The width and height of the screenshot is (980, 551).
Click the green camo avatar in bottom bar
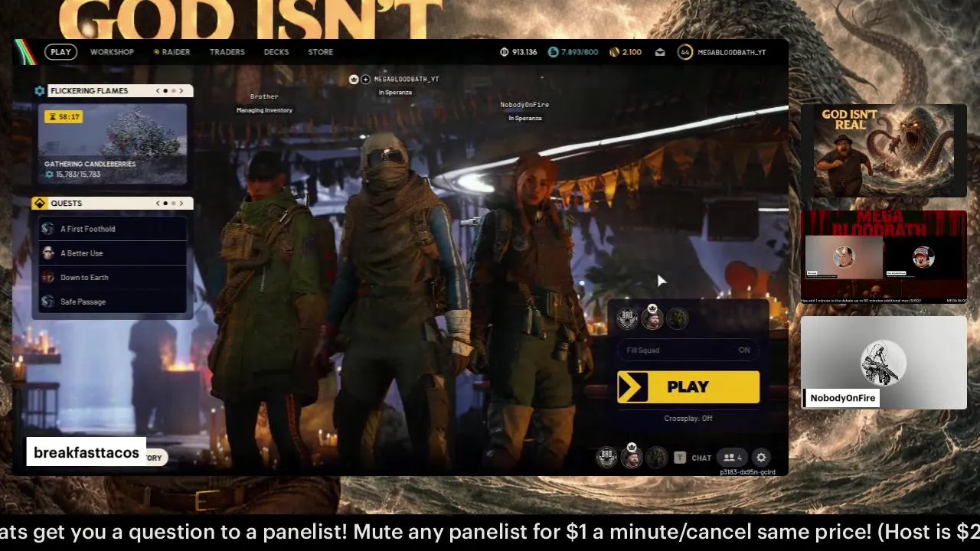(656, 458)
